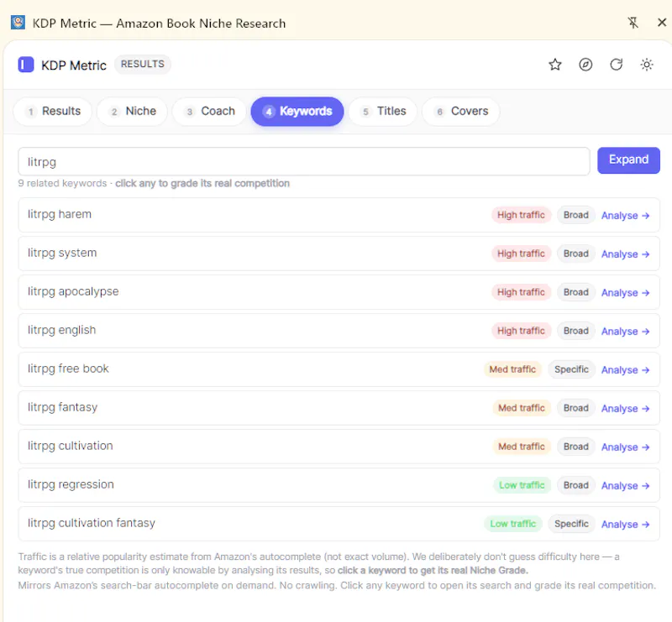The height and width of the screenshot is (622, 672).
Task: Go to the Covers tab
Action: (460, 112)
